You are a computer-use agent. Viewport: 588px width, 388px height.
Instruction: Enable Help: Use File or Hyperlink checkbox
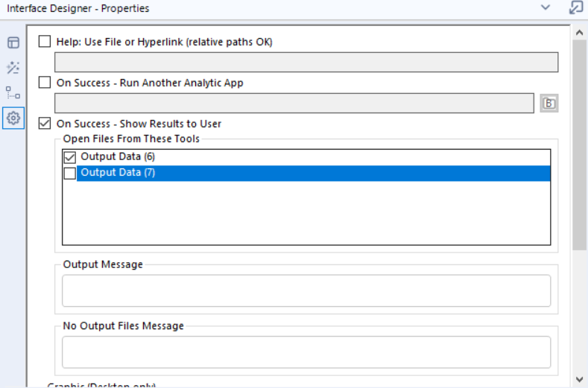[45, 42]
